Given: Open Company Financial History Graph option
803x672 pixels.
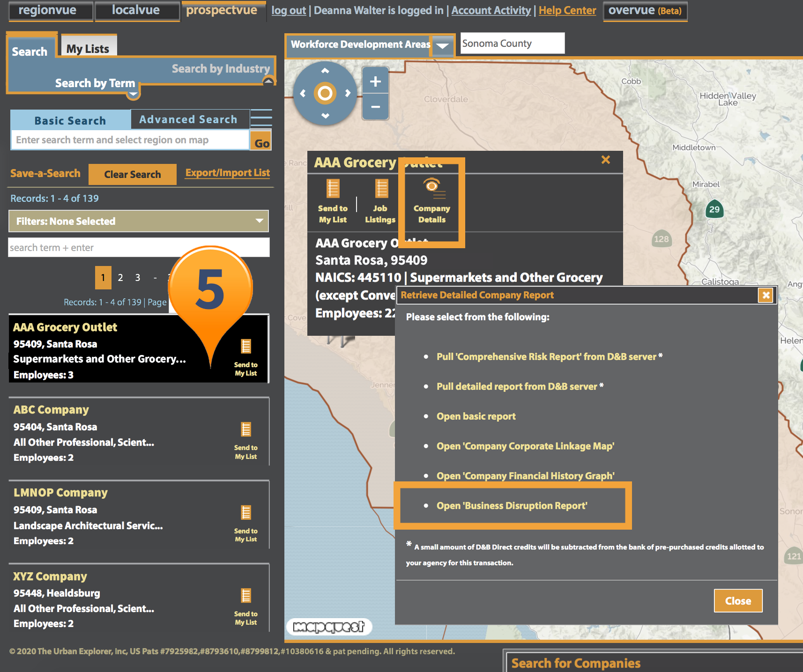Looking at the screenshot, I should point(525,476).
